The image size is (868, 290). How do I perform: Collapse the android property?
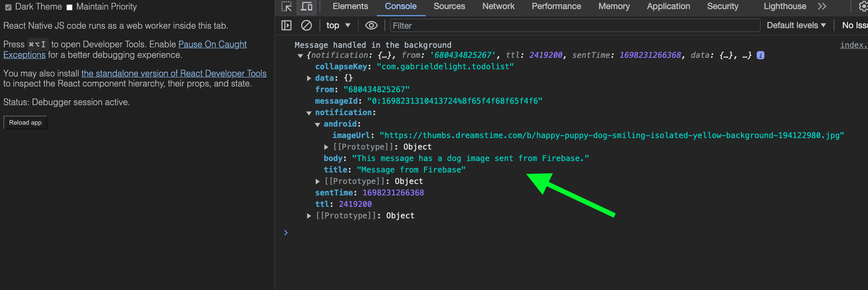click(318, 124)
